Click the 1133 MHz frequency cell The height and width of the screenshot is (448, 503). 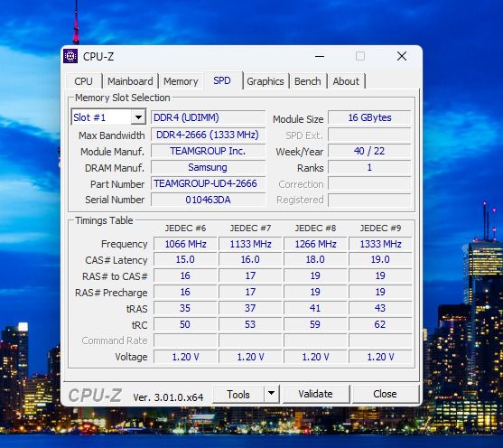[250, 244]
